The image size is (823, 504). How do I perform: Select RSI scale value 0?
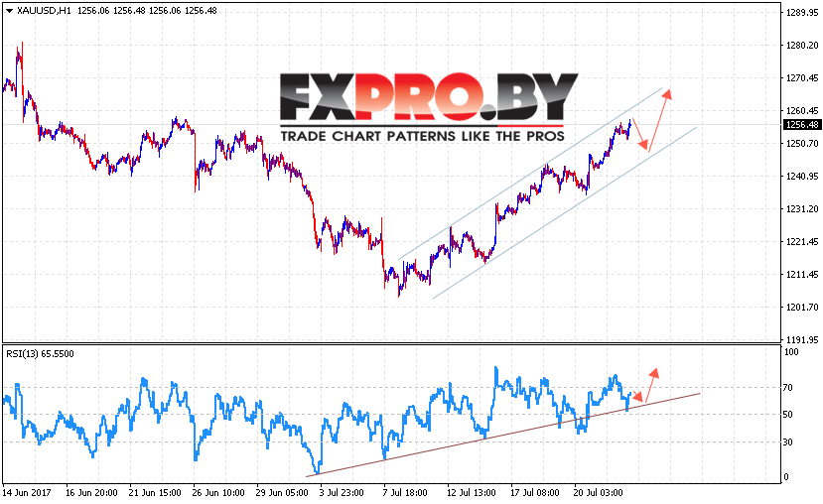[785, 477]
